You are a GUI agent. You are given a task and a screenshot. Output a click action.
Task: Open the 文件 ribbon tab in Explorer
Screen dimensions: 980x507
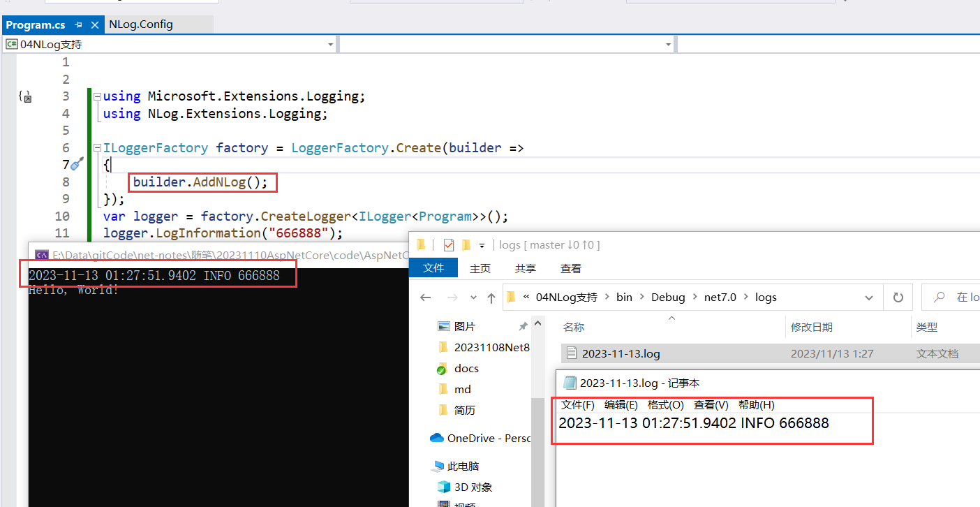pyautogui.click(x=433, y=268)
